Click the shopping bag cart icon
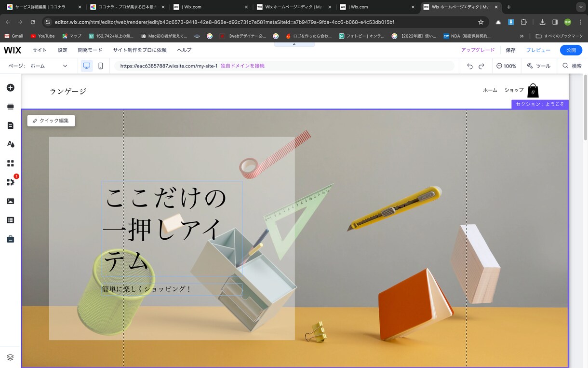Screen dimensions: 588x368 coord(533,91)
